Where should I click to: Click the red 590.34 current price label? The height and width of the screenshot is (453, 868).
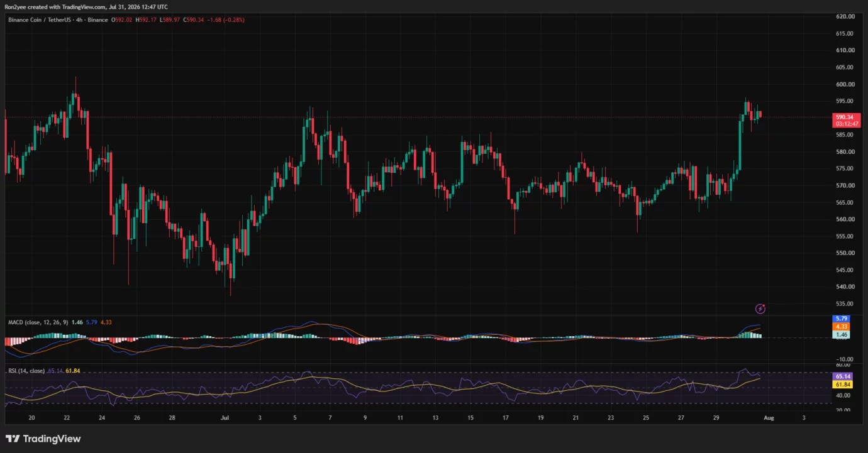843,117
